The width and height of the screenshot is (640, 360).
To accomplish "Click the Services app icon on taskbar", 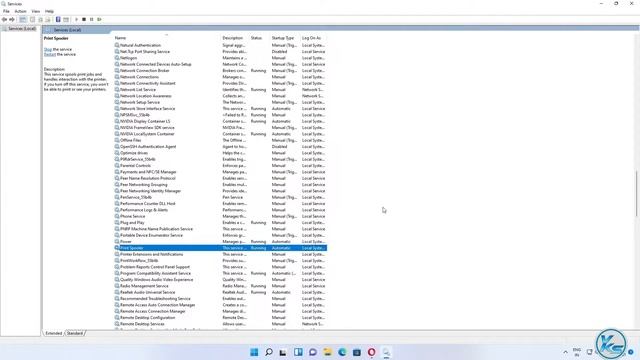I will (x=386, y=352).
